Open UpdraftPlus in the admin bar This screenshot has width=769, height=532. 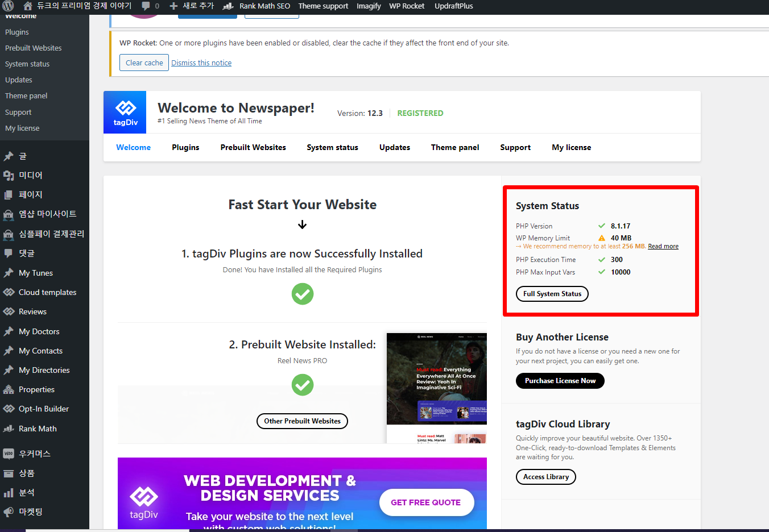(x=454, y=6)
